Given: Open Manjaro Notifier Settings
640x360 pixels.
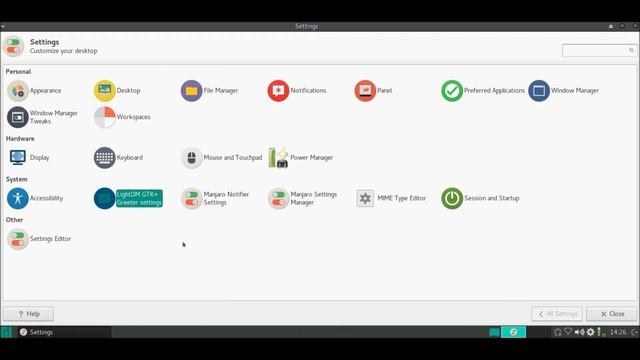Looking at the screenshot, I should [215, 198].
